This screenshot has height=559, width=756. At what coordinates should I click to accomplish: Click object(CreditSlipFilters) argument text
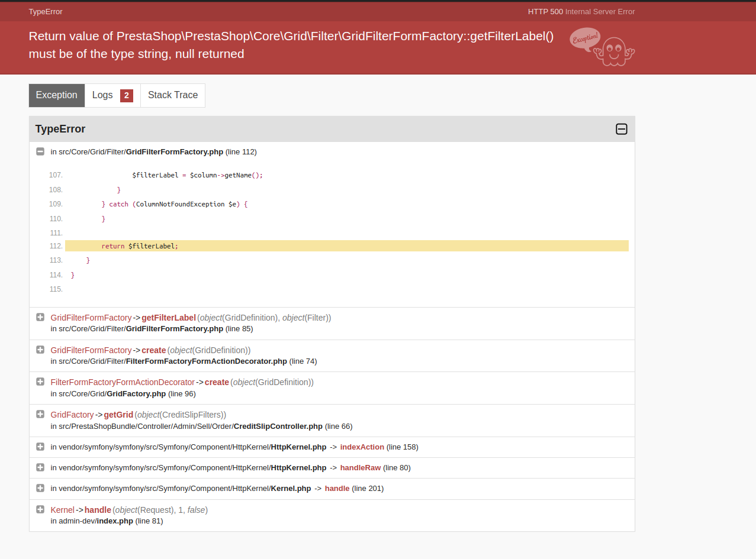point(181,415)
